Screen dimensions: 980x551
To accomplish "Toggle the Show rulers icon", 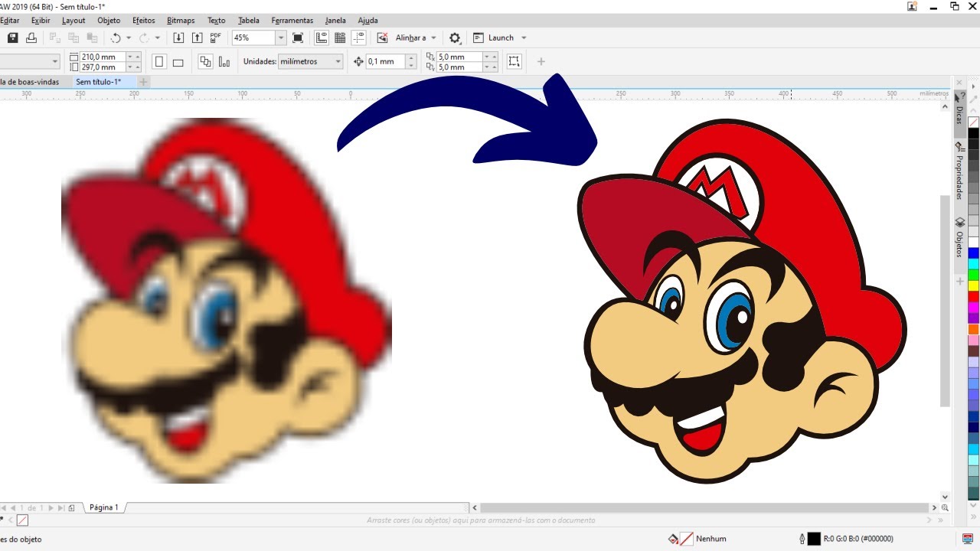I will (322, 37).
